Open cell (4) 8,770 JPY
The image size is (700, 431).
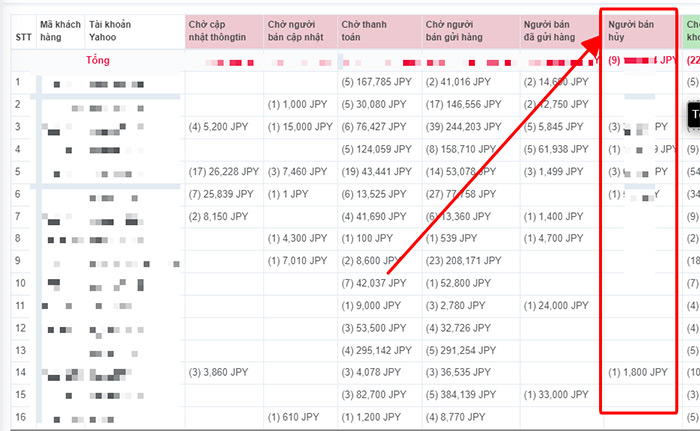click(x=455, y=417)
